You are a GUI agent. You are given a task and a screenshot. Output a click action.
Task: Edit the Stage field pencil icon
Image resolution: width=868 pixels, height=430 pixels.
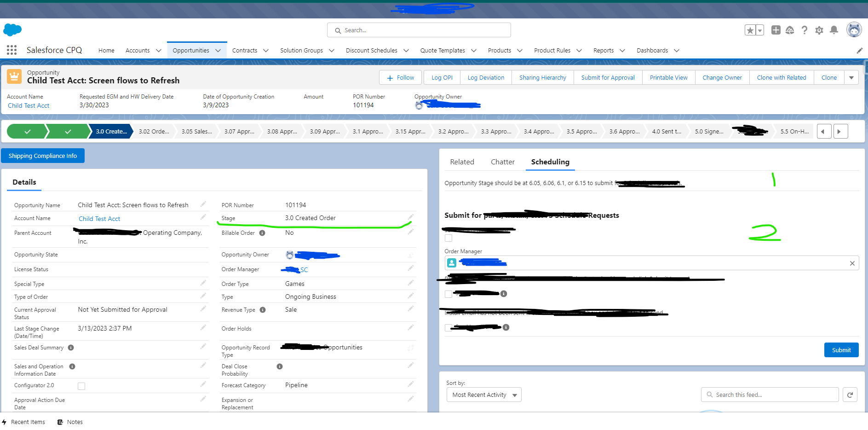coord(411,217)
